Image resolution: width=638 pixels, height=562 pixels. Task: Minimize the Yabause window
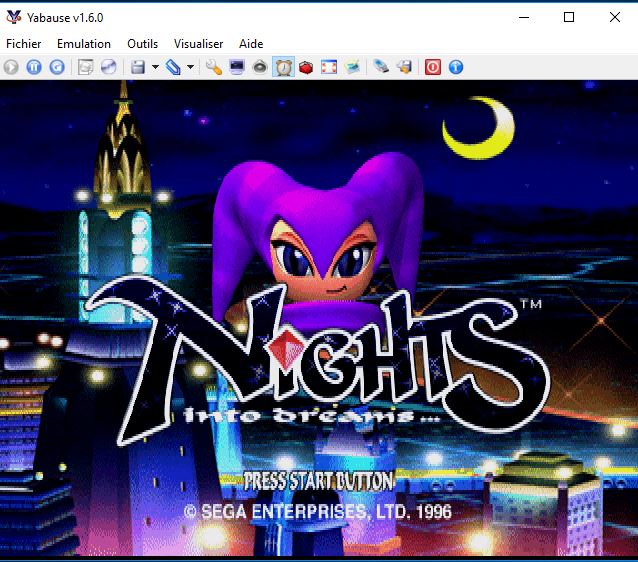(524, 17)
